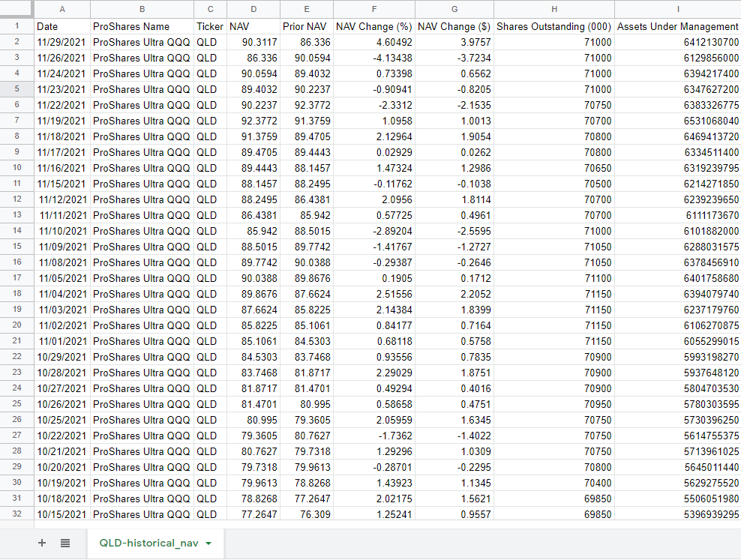Select dollar change cell -2.1535

454,105
